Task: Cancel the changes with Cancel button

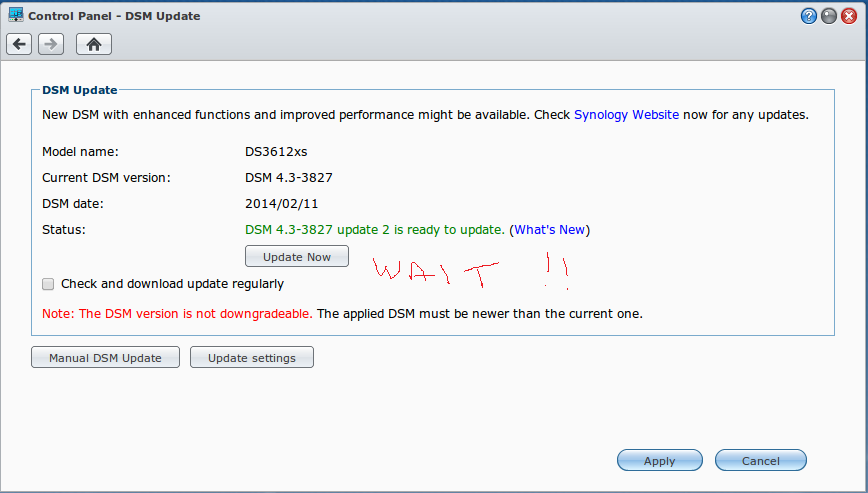Action: click(x=760, y=461)
